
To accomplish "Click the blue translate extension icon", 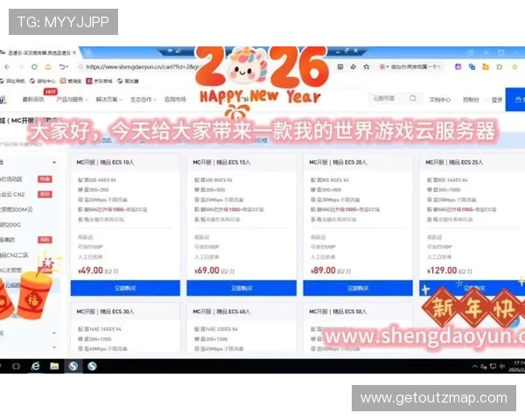I will coord(472,67).
